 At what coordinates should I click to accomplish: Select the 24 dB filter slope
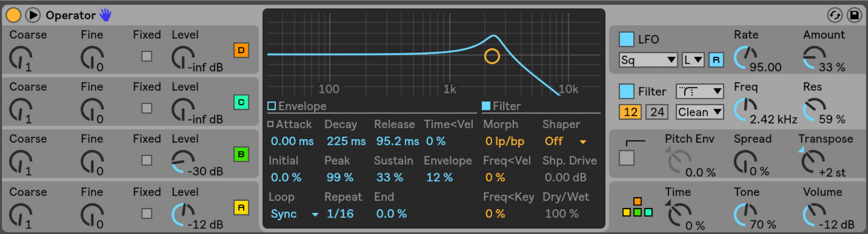click(657, 112)
